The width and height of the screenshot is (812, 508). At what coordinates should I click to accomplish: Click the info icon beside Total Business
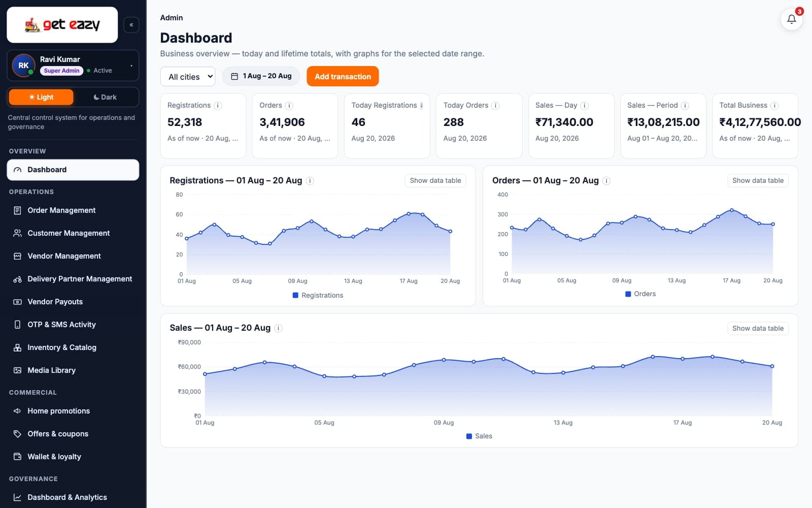[x=774, y=106]
